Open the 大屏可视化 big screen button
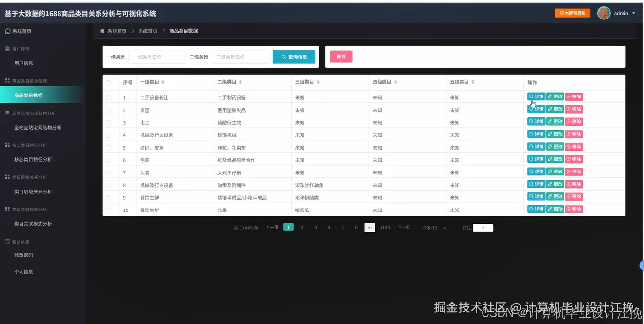Screen dimensions: 644x324 pos(572,13)
